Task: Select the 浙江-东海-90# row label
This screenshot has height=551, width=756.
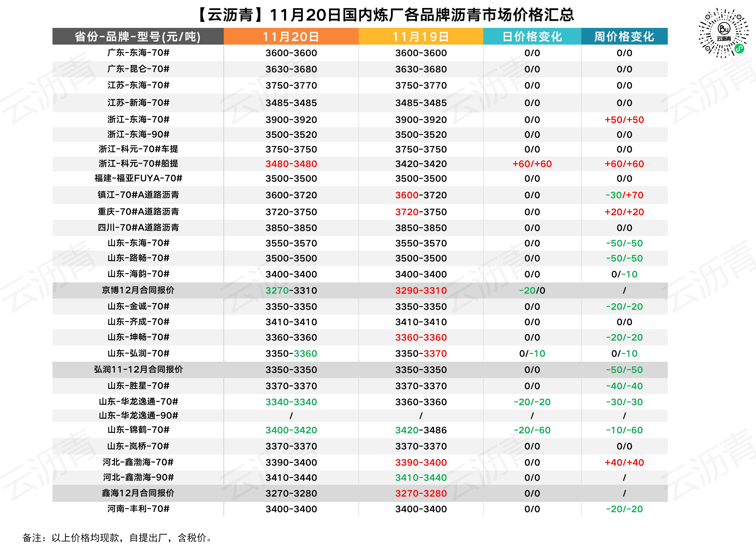Action: (138, 134)
